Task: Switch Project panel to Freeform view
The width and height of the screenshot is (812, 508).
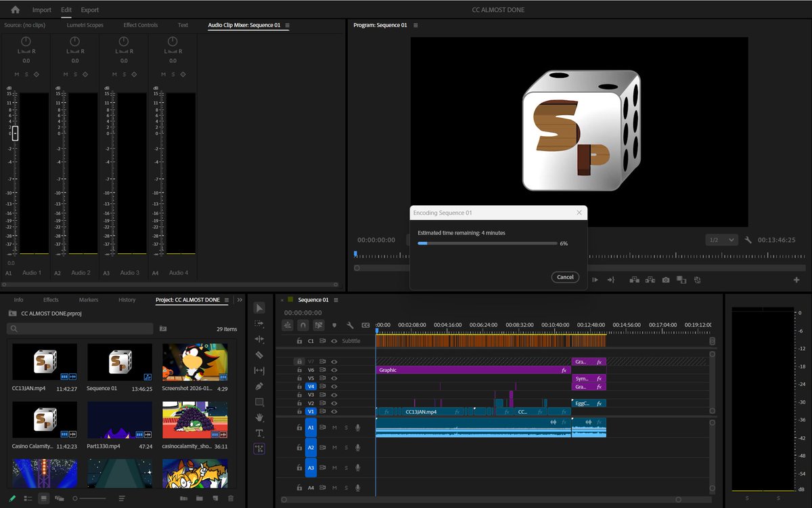Action: pos(59,499)
